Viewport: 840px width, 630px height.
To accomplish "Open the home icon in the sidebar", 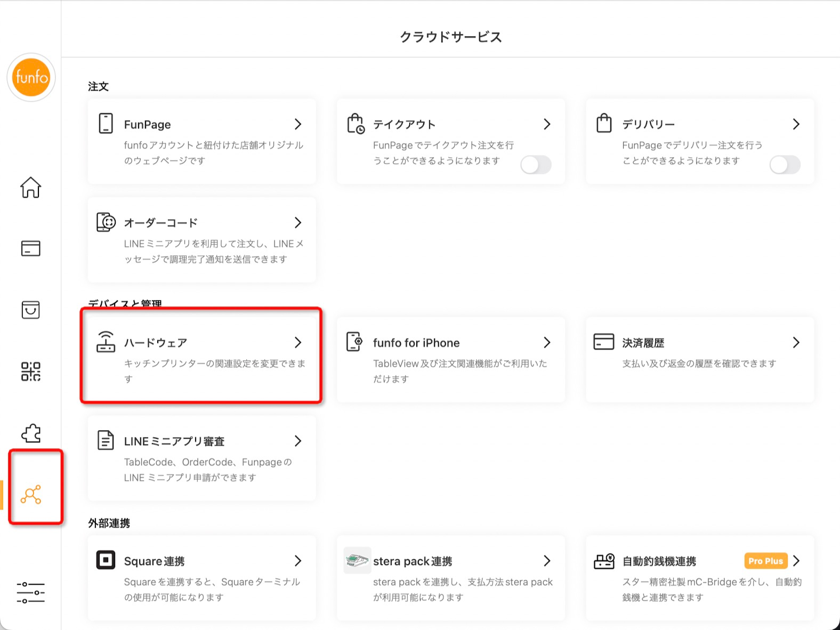I will coord(30,187).
